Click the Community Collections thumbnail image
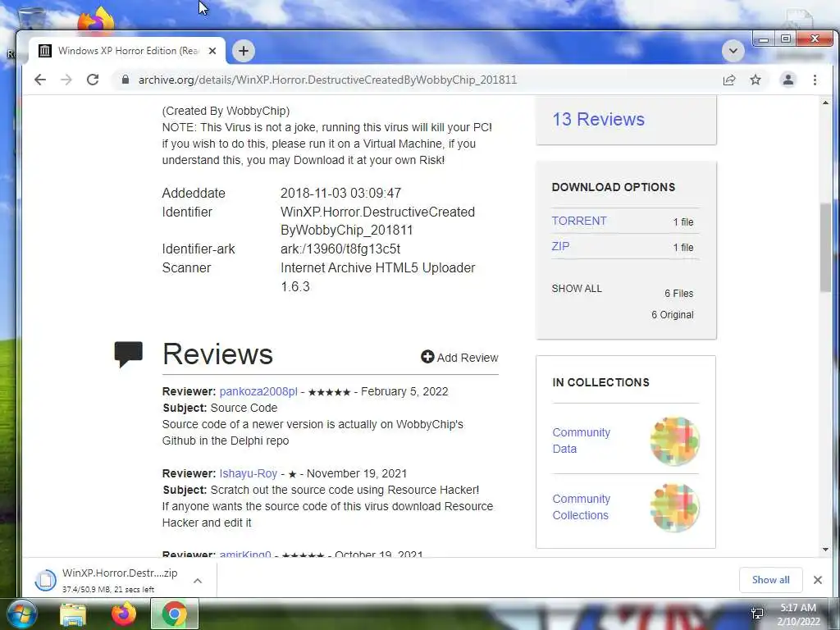 click(x=674, y=507)
